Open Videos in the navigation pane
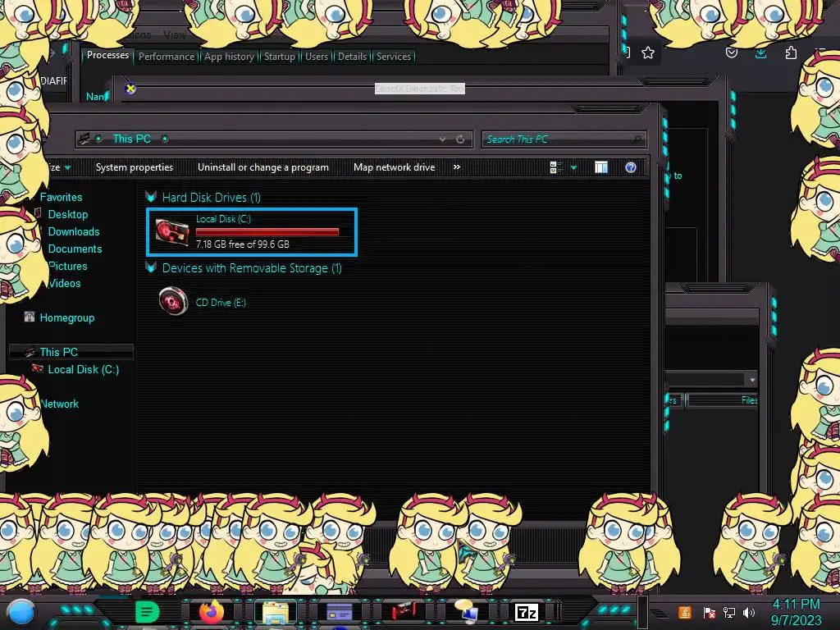Image resolution: width=840 pixels, height=630 pixels. point(64,283)
